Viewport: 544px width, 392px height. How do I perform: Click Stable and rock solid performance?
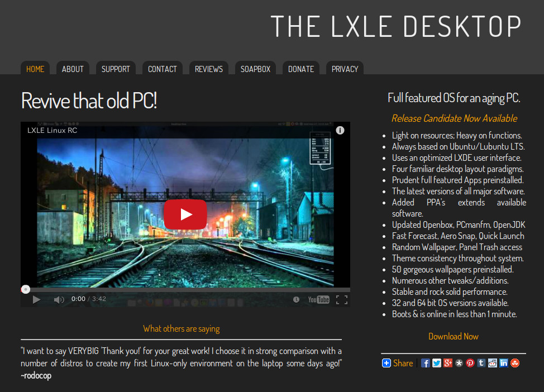tap(450, 291)
